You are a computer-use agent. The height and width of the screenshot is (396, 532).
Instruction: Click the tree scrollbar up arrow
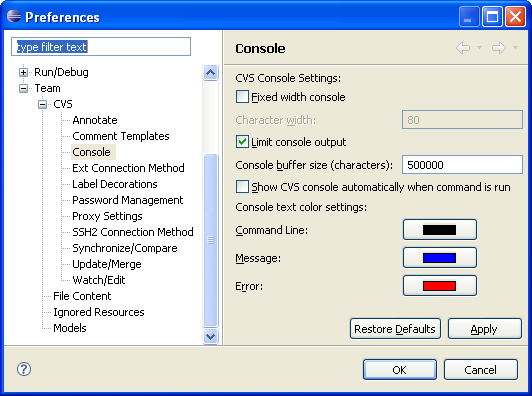210,72
